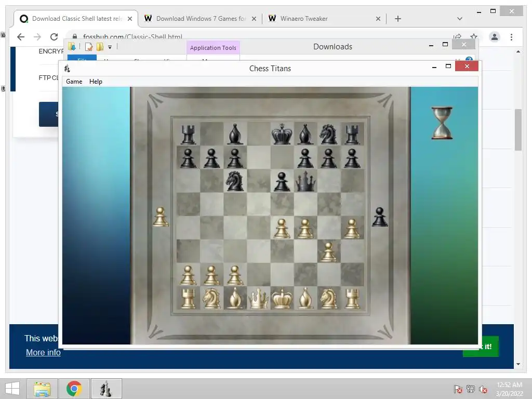The height and width of the screenshot is (399, 532).
Task: Open the Chrome profile menu
Action: coord(495,37)
